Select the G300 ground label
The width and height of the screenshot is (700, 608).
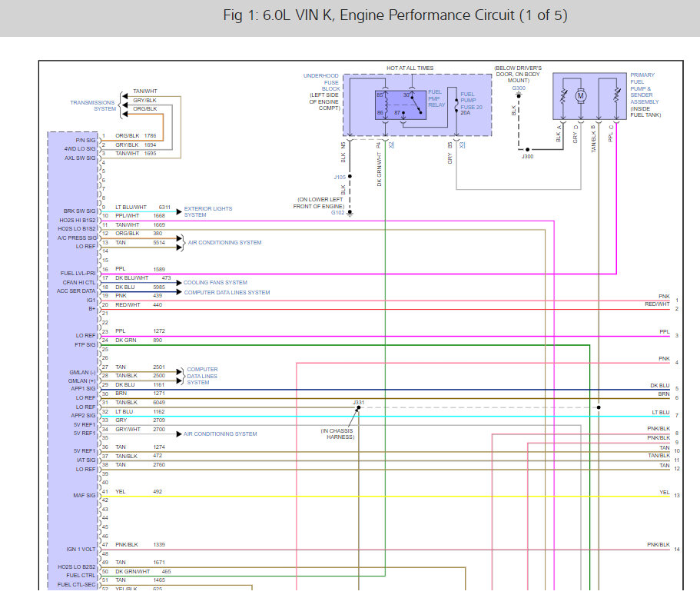tap(519, 88)
